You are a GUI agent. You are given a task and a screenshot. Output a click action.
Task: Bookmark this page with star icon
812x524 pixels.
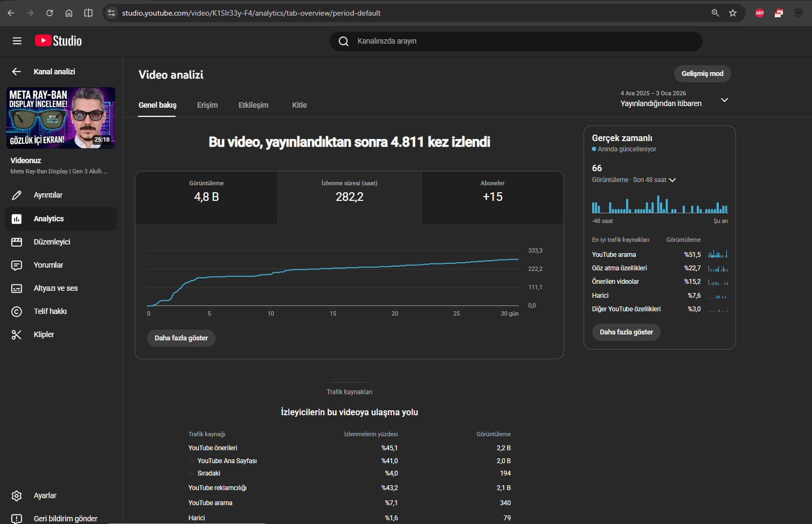pyautogui.click(x=733, y=13)
